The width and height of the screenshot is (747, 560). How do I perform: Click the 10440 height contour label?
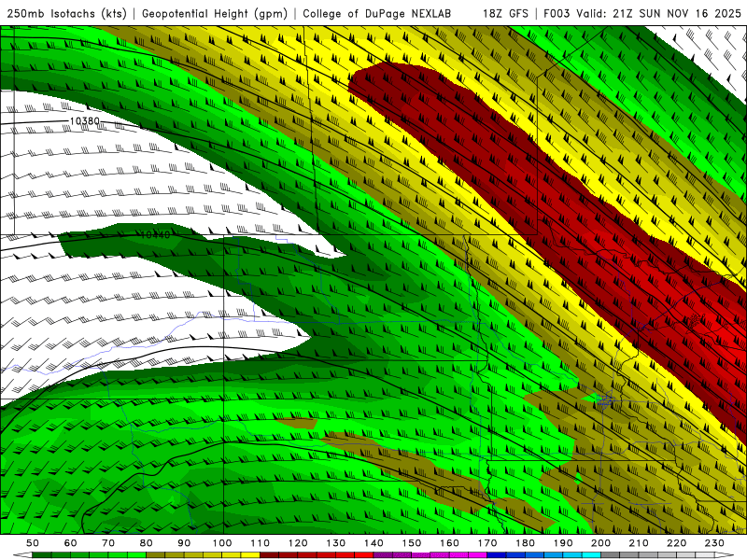(x=155, y=235)
